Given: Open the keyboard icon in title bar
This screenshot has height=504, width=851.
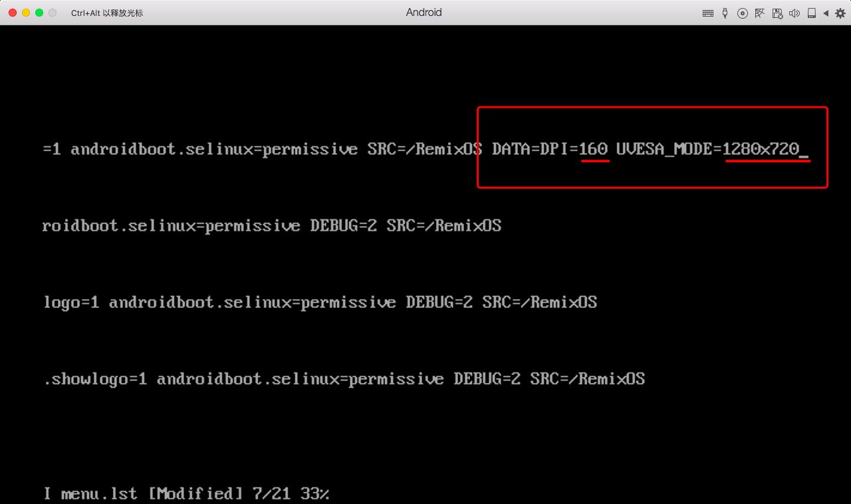Looking at the screenshot, I should click(x=708, y=13).
